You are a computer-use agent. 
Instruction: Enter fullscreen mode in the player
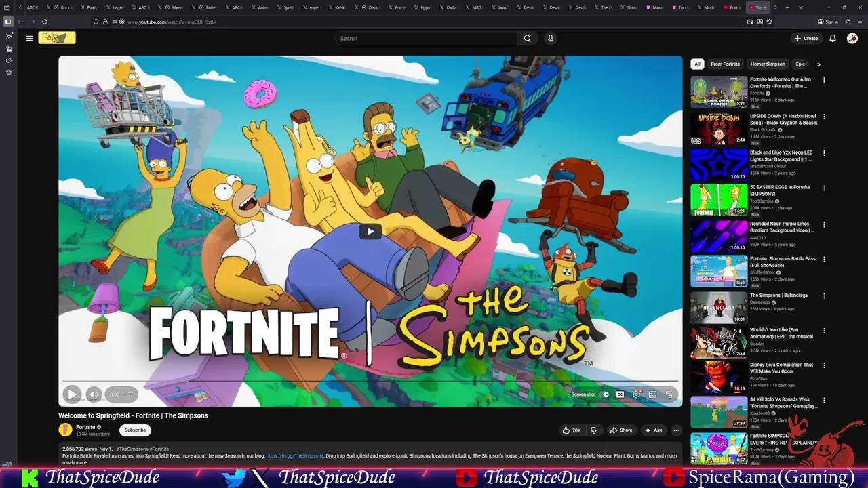pyautogui.click(x=669, y=394)
